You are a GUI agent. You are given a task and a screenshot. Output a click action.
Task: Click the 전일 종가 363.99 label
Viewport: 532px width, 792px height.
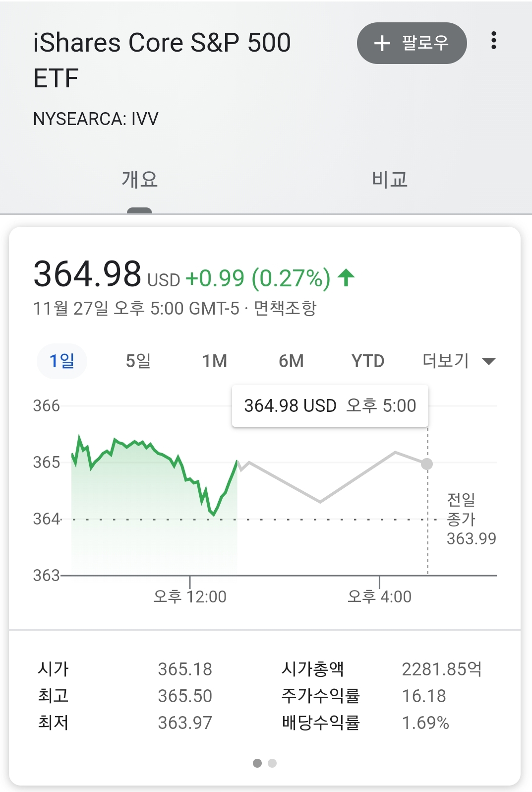point(471,519)
